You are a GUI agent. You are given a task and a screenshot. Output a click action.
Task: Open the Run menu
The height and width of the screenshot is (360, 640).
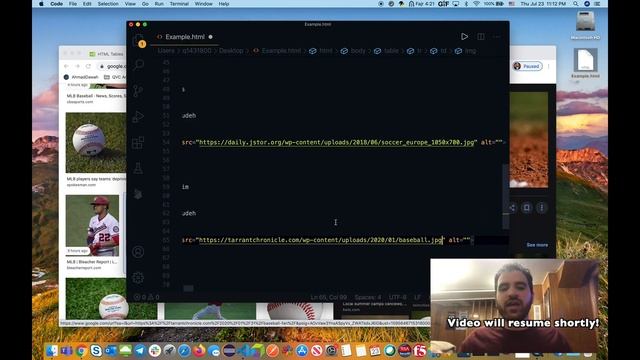click(159, 4)
